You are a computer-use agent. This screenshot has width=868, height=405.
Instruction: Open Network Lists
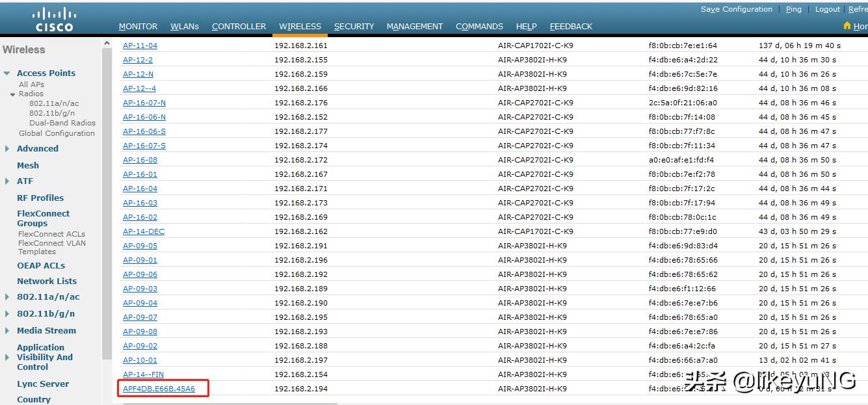47,281
